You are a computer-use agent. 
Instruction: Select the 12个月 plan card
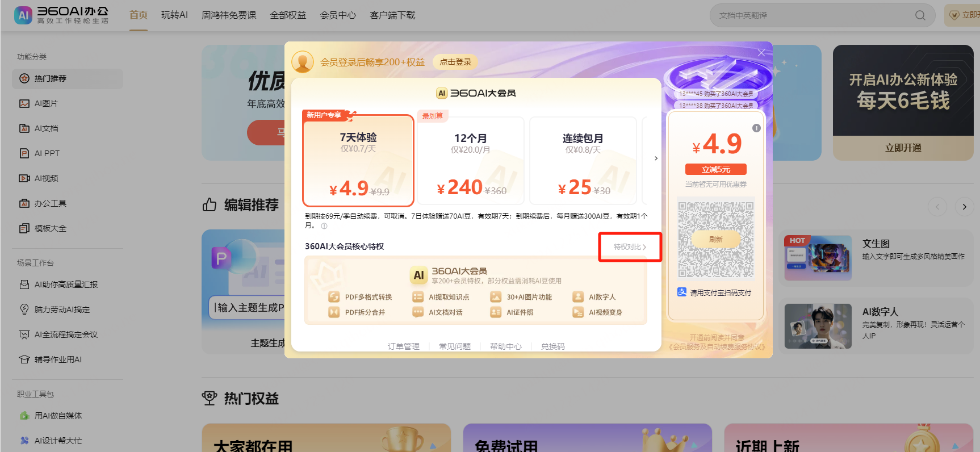[471, 161]
